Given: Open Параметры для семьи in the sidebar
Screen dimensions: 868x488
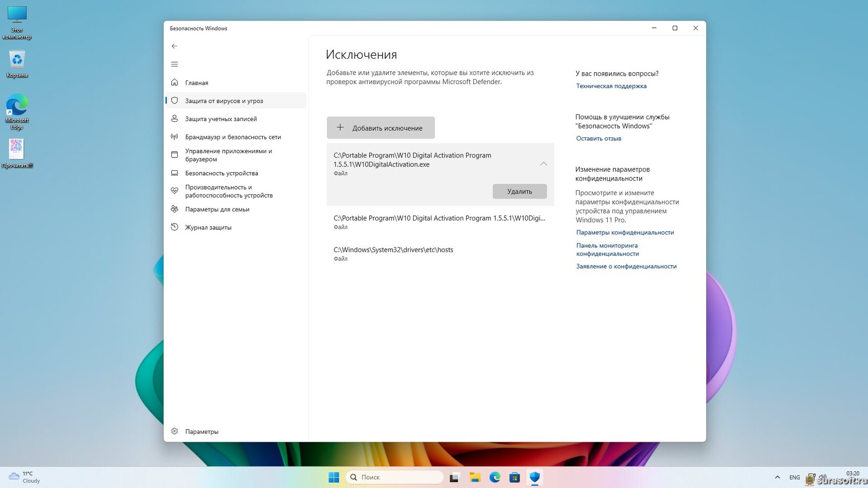Looking at the screenshot, I should 236,209.
